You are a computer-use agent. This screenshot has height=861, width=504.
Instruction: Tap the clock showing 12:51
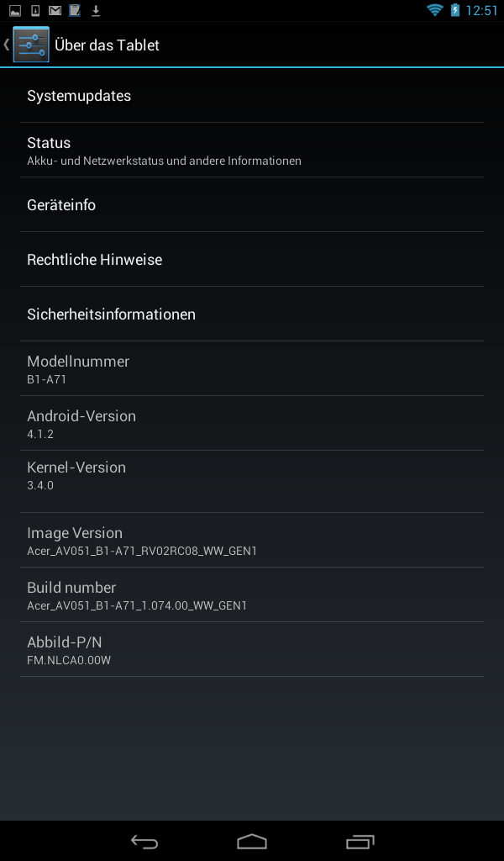coord(481,10)
